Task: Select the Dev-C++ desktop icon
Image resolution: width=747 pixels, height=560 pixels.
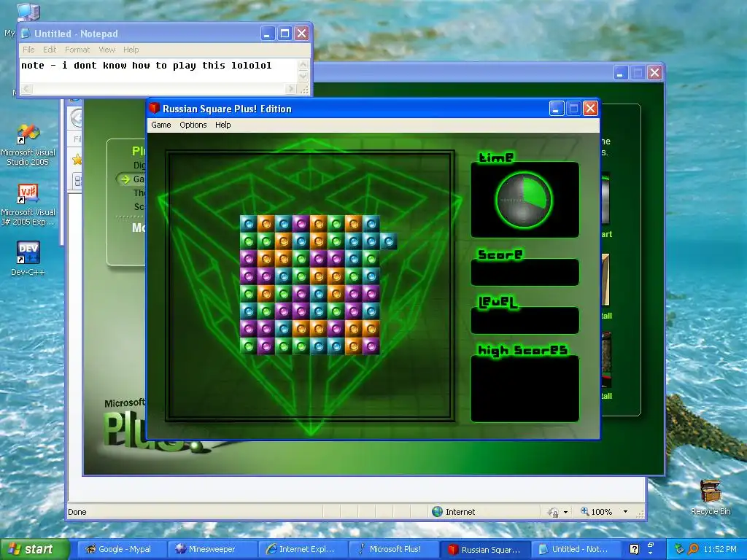Action: pyautogui.click(x=28, y=259)
